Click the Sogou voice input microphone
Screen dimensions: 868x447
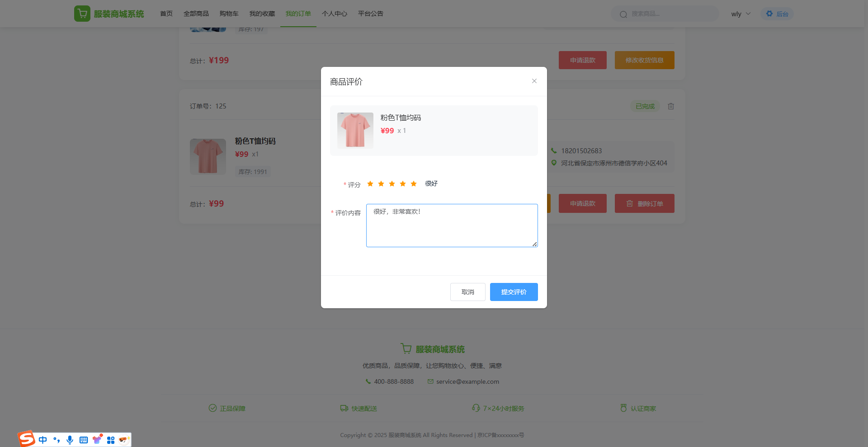tap(70, 440)
